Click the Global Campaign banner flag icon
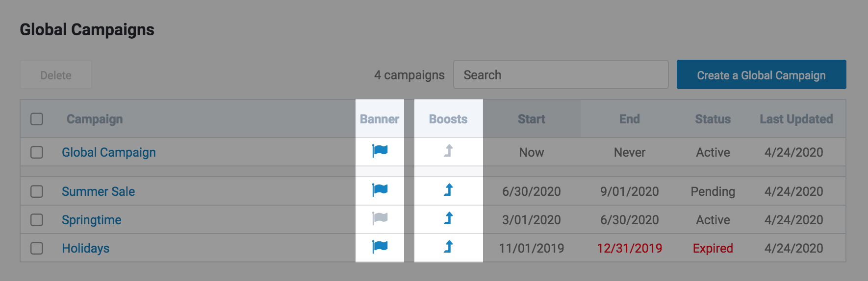 [x=380, y=151]
